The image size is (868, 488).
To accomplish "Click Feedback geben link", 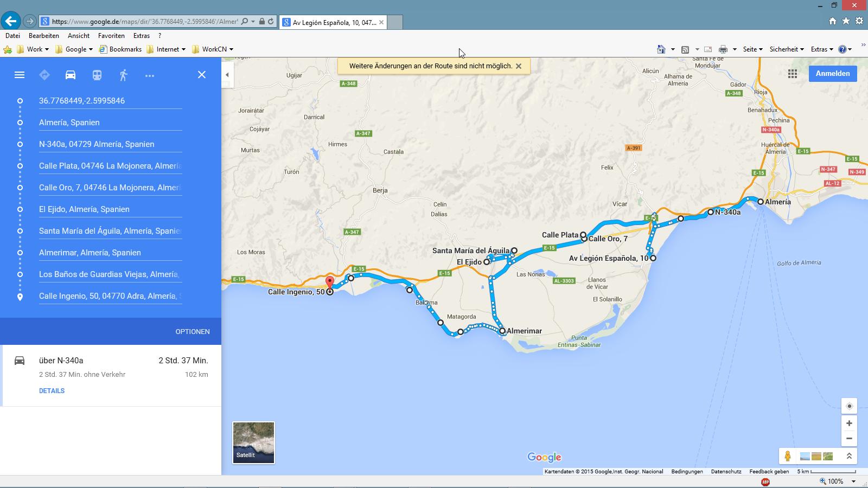I will (769, 472).
